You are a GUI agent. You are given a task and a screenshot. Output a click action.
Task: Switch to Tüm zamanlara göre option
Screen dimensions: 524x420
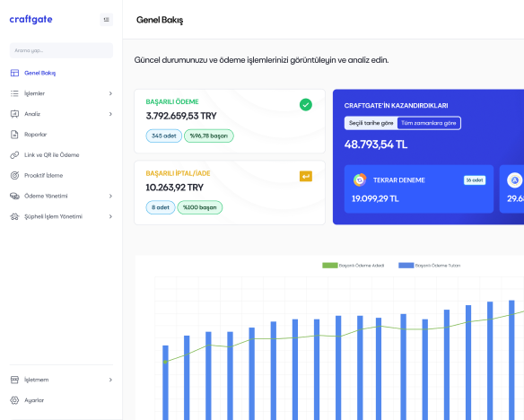pos(429,123)
